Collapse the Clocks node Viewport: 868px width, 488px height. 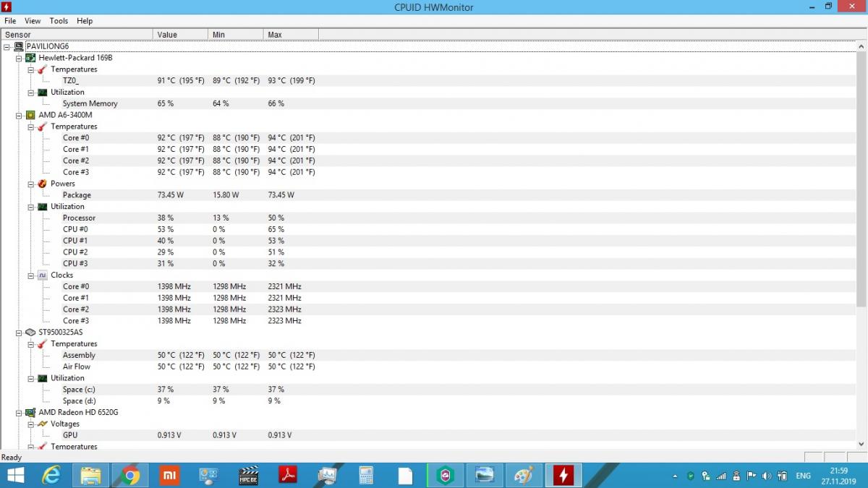click(x=31, y=275)
